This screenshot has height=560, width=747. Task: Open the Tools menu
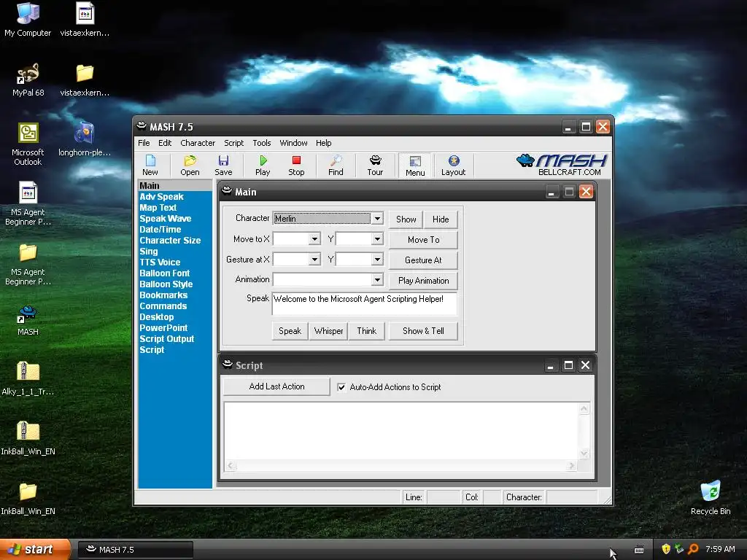tap(262, 143)
